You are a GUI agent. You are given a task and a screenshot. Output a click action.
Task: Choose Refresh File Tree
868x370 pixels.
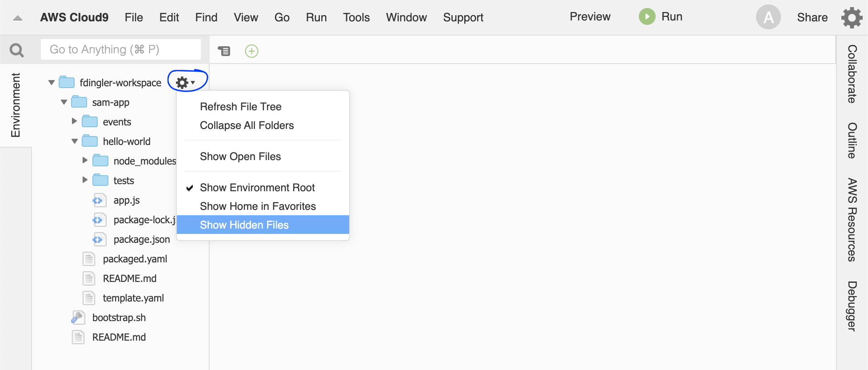click(263, 107)
